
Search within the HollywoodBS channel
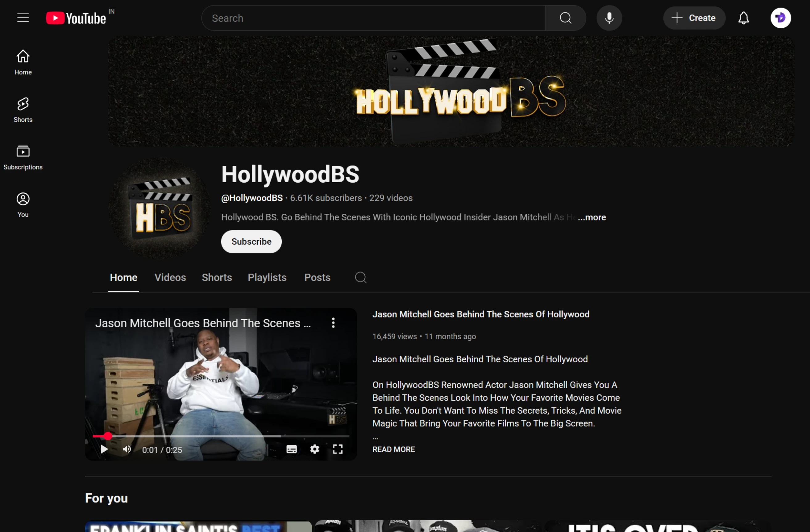coord(361,278)
